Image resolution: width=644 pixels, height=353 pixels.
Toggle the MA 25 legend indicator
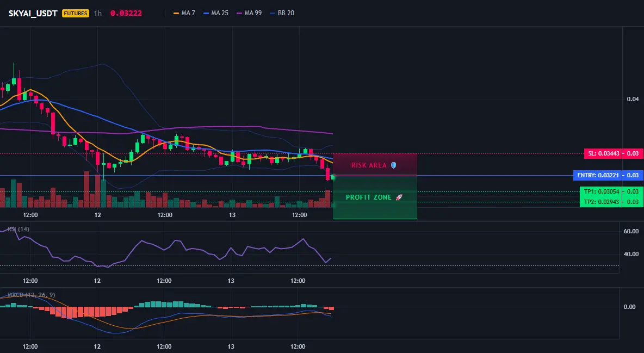click(215, 13)
